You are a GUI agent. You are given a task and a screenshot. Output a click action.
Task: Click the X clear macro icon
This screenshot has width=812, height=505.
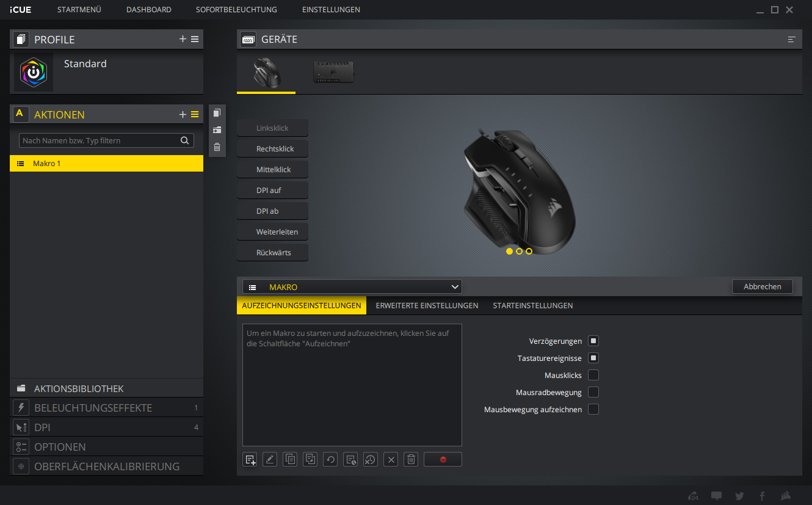pos(391,459)
